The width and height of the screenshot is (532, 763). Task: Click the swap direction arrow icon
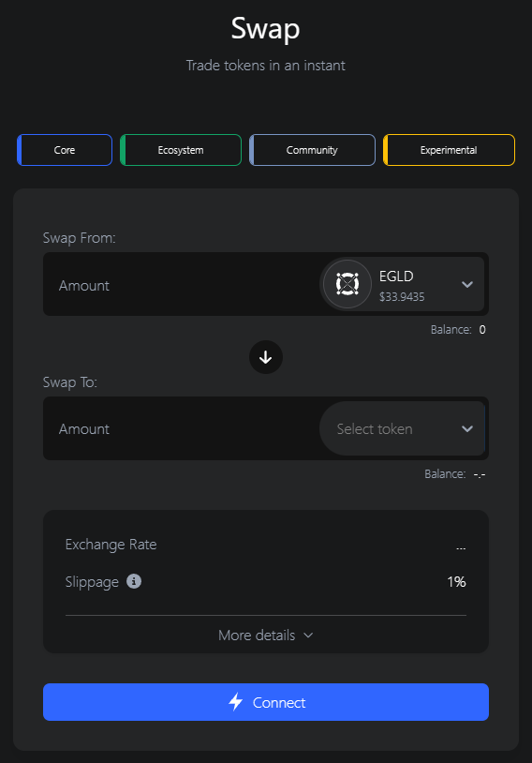point(265,357)
